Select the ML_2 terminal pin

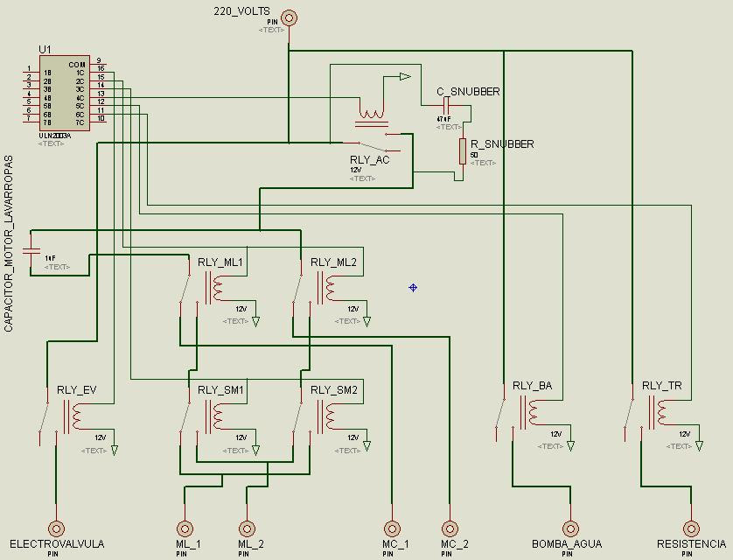[x=247, y=528]
